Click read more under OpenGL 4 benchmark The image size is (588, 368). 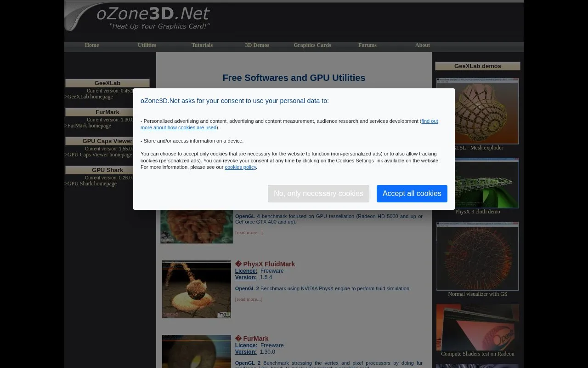(249, 232)
